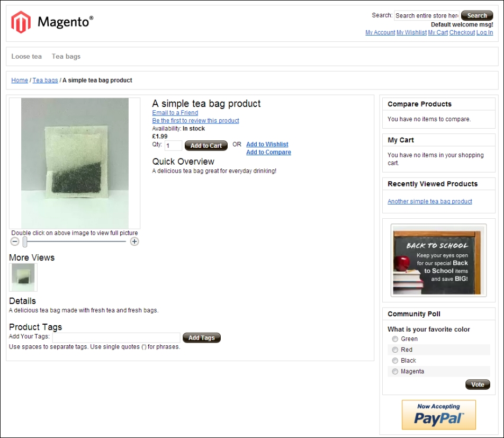This screenshot has height=438, width=504.
Task: Open the Tea bags menu item
Action: pos(66,56)
